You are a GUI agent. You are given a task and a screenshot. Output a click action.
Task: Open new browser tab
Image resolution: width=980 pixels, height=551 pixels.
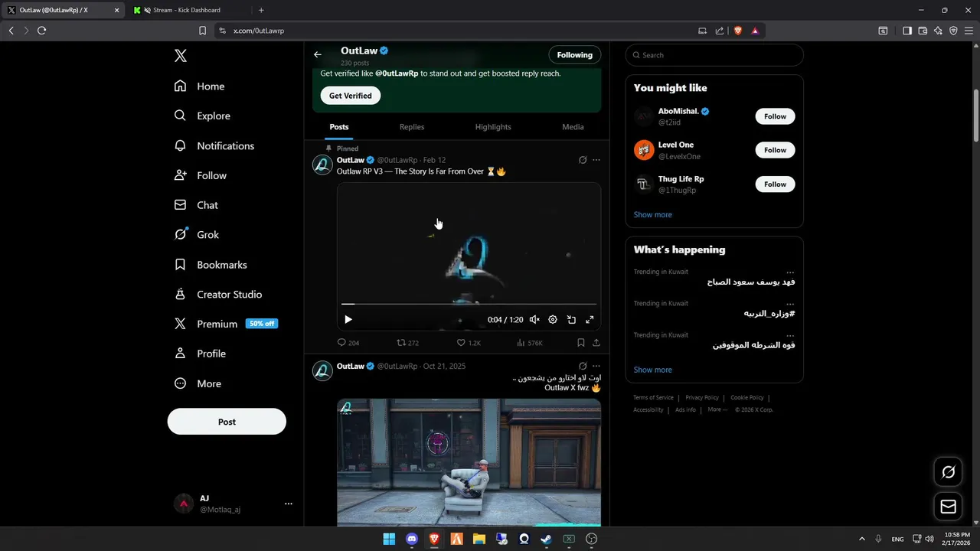click(261, 10)
